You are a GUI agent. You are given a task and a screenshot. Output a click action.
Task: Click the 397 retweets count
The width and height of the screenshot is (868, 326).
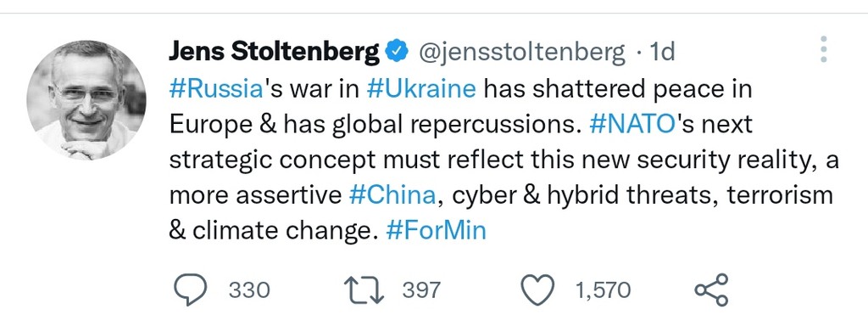point(421,290)
